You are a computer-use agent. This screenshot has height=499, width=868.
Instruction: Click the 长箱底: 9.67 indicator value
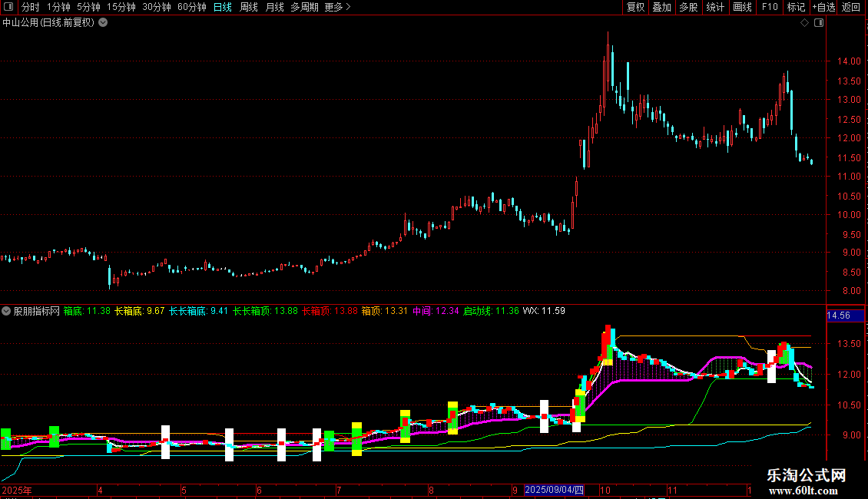[140, 311]
